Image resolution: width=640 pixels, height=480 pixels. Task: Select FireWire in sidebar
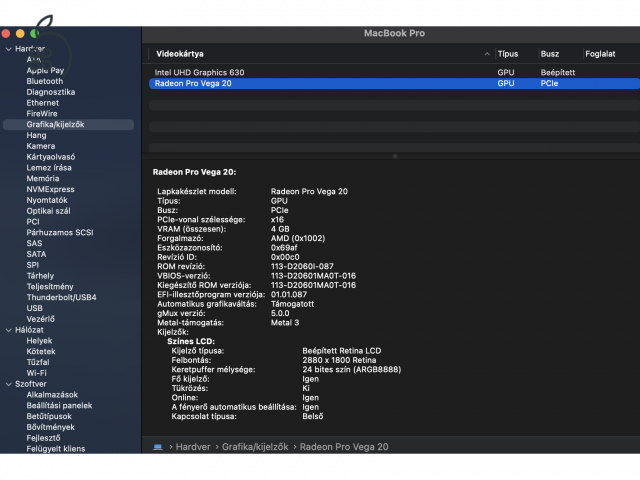pos(42,114)
